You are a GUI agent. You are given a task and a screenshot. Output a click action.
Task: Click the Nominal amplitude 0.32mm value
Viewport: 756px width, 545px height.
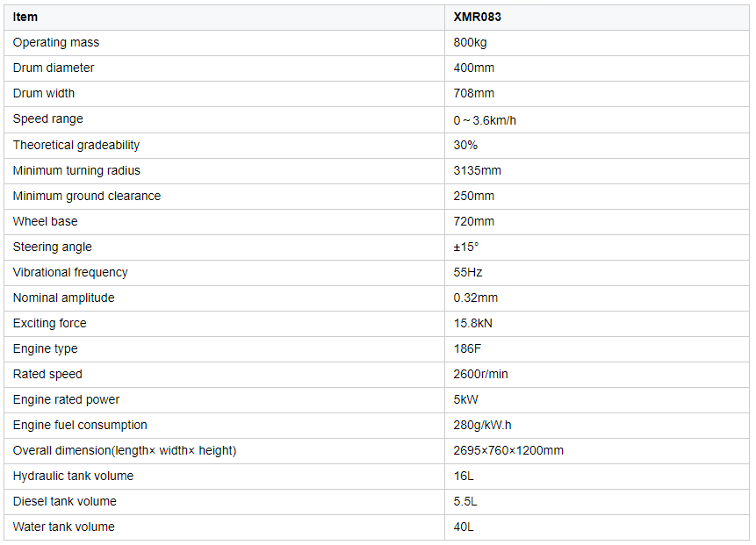pyautogui.click(x=475, y=298)
